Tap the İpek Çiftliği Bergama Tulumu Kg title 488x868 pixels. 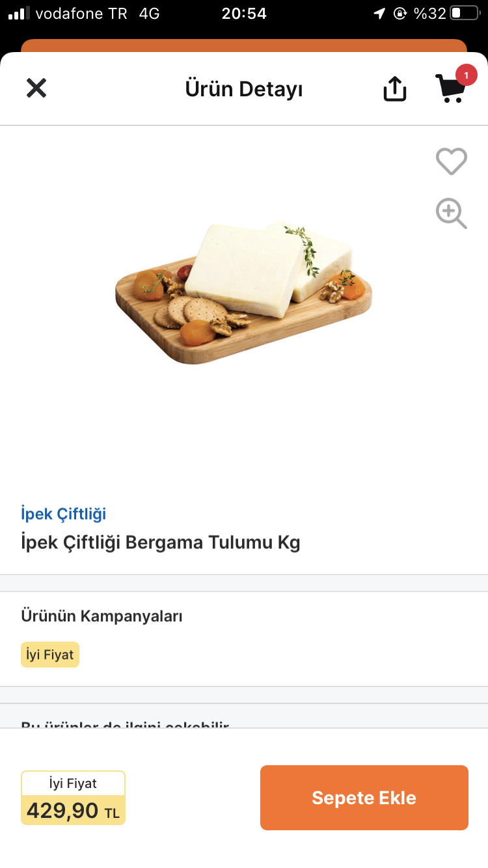pos(161,543)
